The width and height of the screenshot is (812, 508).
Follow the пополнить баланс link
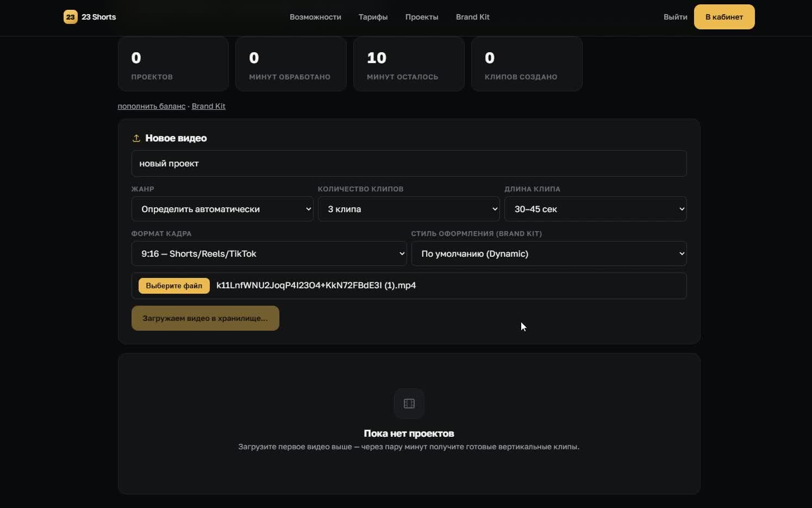pyautogui.click(x=152, y=106)
